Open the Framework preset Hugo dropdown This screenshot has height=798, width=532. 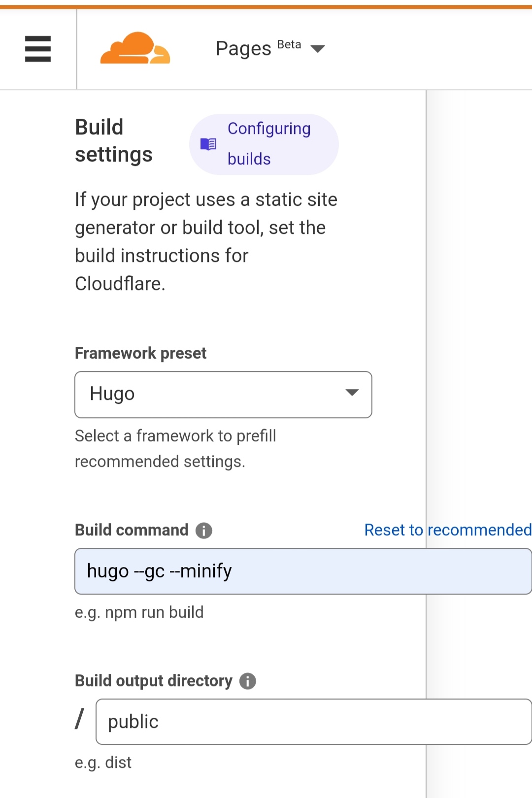point(223,395)
